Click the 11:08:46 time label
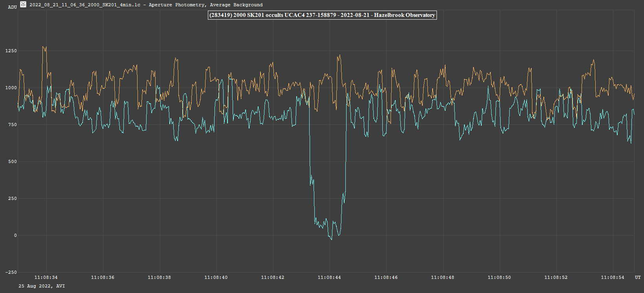This screenshot has height=293, width=644. click(x=386, y=277)
